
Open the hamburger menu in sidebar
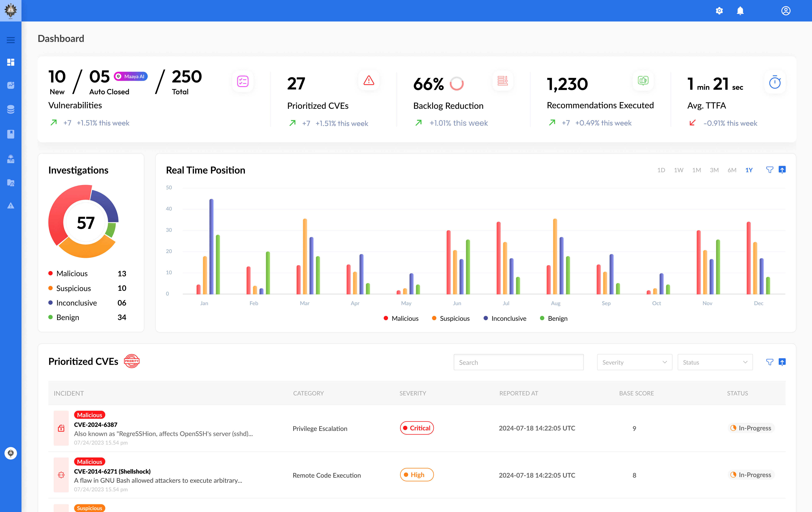(x=10, y=40)
